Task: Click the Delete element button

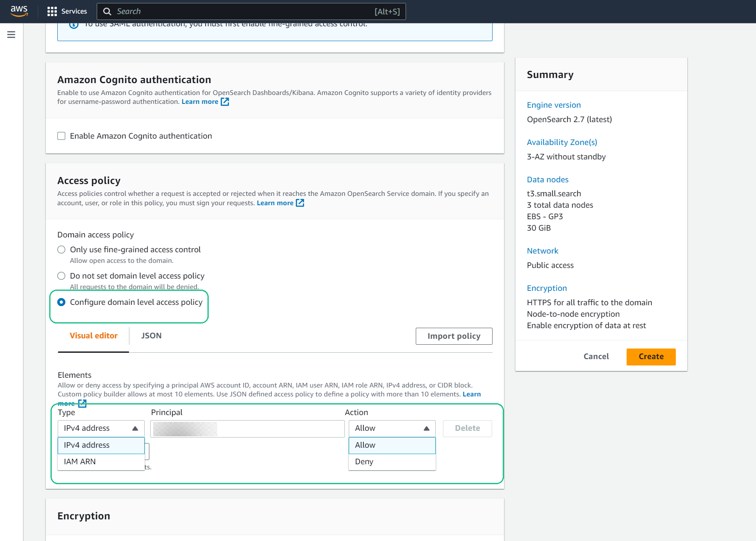Action: 468,429
